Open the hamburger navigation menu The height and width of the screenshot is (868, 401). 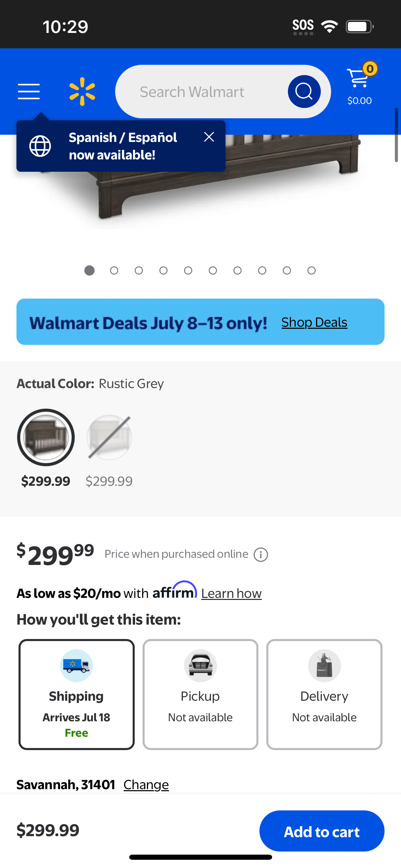(29, 92)
